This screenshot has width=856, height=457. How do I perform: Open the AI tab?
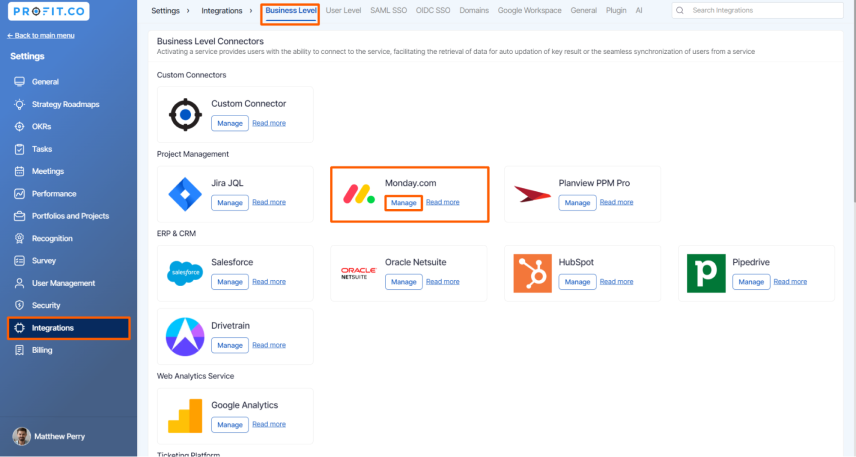pos(639,10)
